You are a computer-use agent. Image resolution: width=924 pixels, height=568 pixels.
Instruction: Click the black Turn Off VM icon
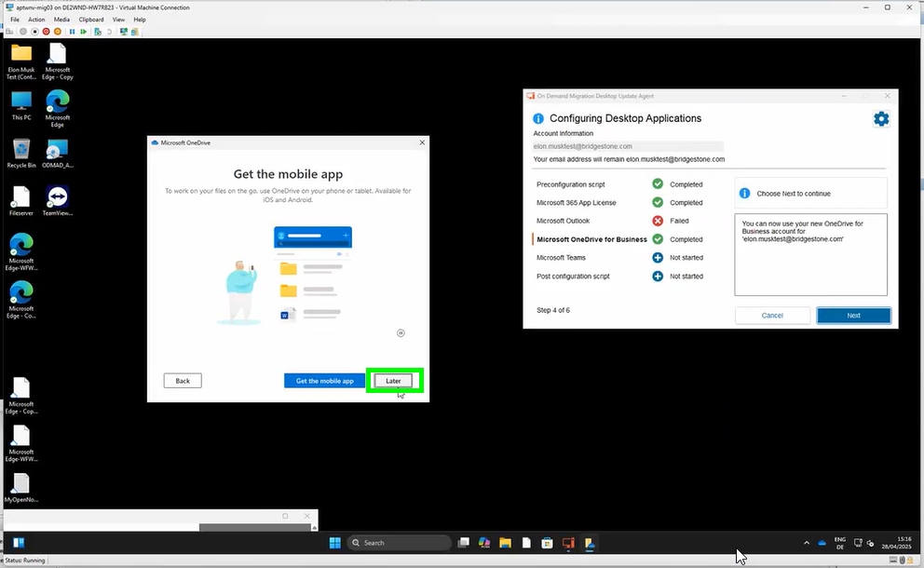pyautogui.click(x=34, y=32)
